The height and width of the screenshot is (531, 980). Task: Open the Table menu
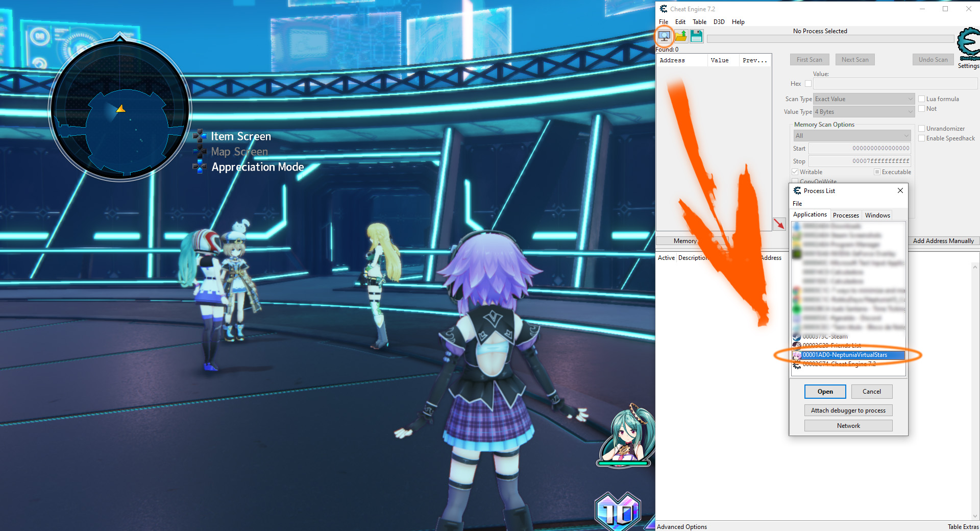[x=699, y=22]
